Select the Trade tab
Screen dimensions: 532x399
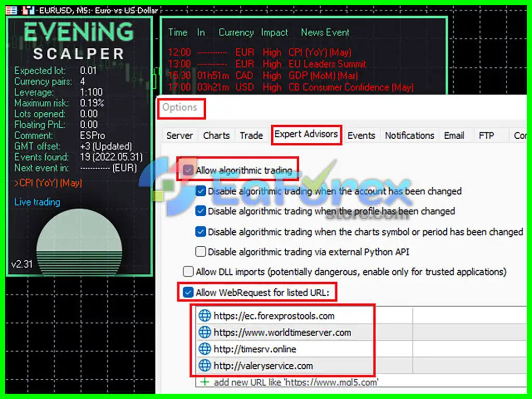click(251, 136)
